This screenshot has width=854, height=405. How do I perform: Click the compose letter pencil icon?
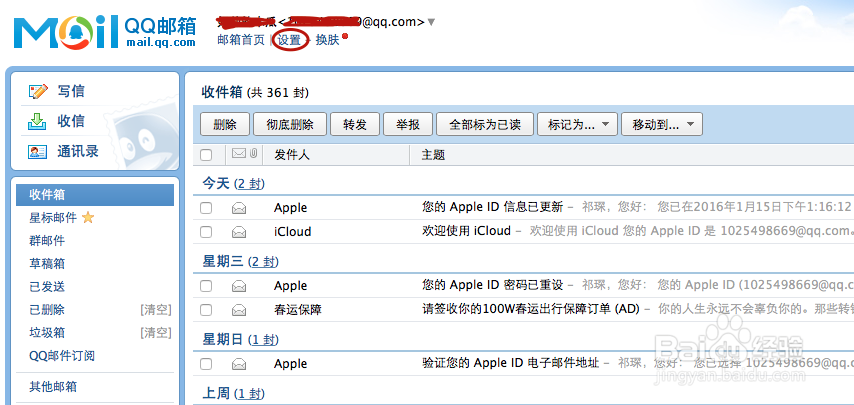[x=38, y=91]
